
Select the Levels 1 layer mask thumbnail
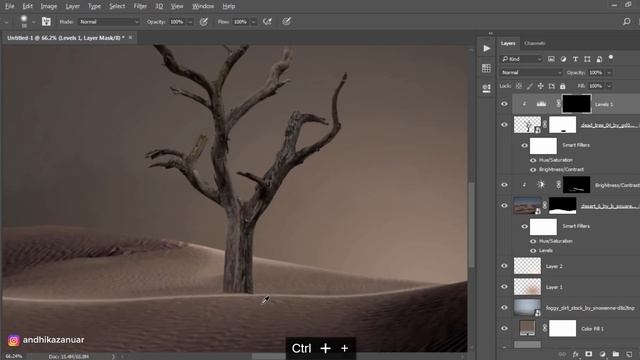click(576, 104)
